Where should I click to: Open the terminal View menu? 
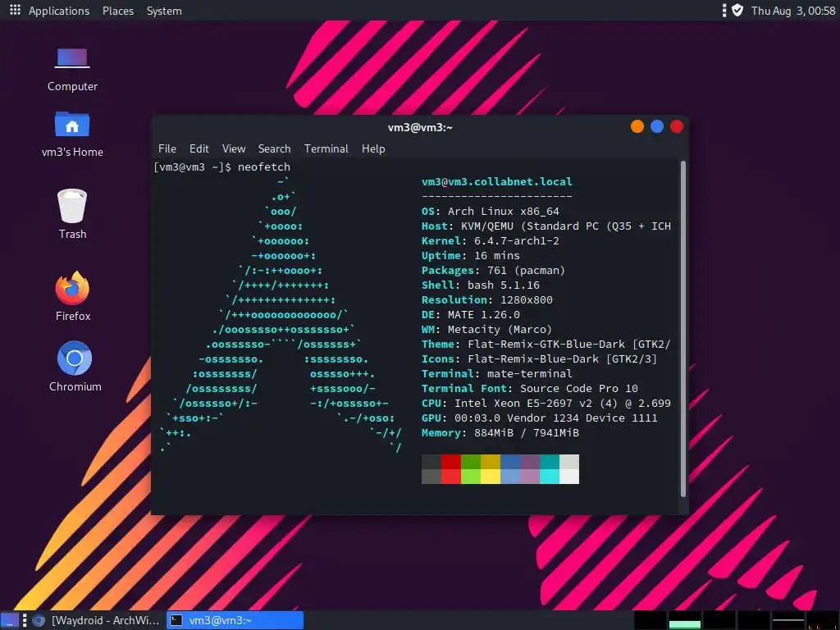(234, 149)
